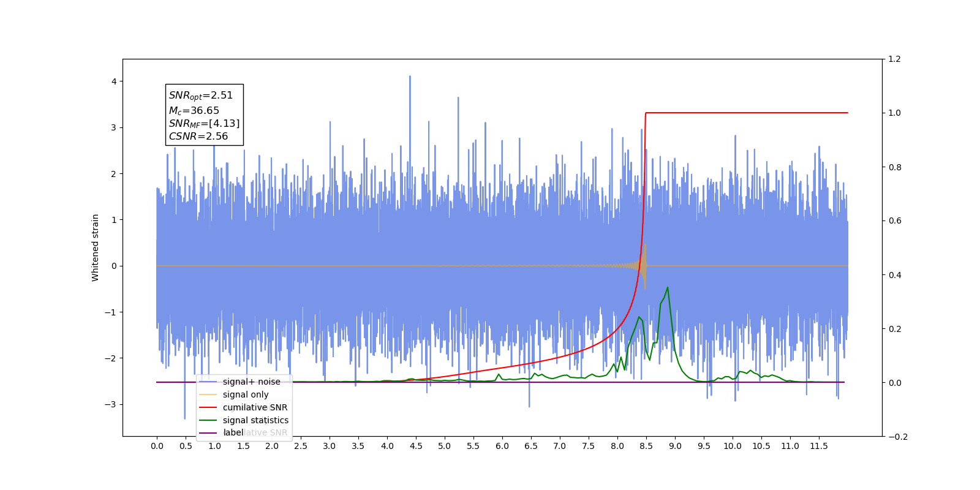Click the x-axis tick label 4.0
Image resolution: width=980 pixels, height=490 pixels.
tap(387, 446)
